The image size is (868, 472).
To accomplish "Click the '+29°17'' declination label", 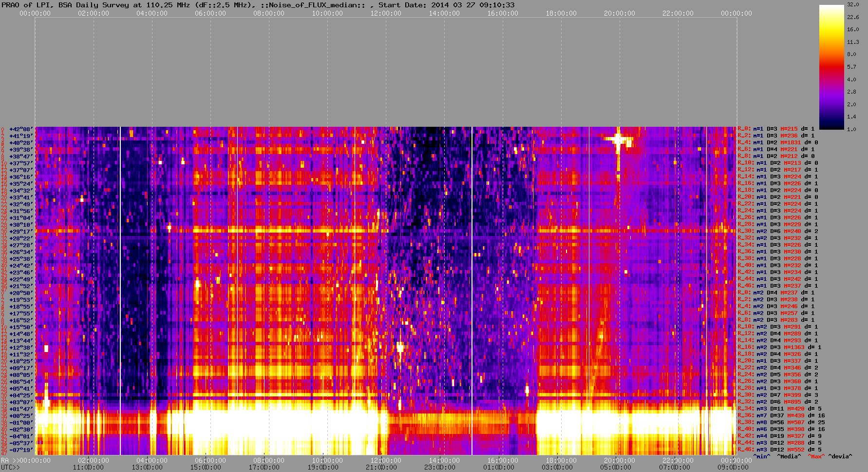I will [21, 232].
